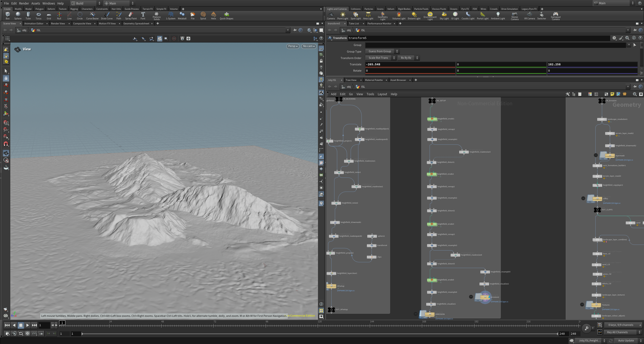The height and width of the screenshot is (344, 644).
Task: Add a Sky Light
Action: coord(444,16)
